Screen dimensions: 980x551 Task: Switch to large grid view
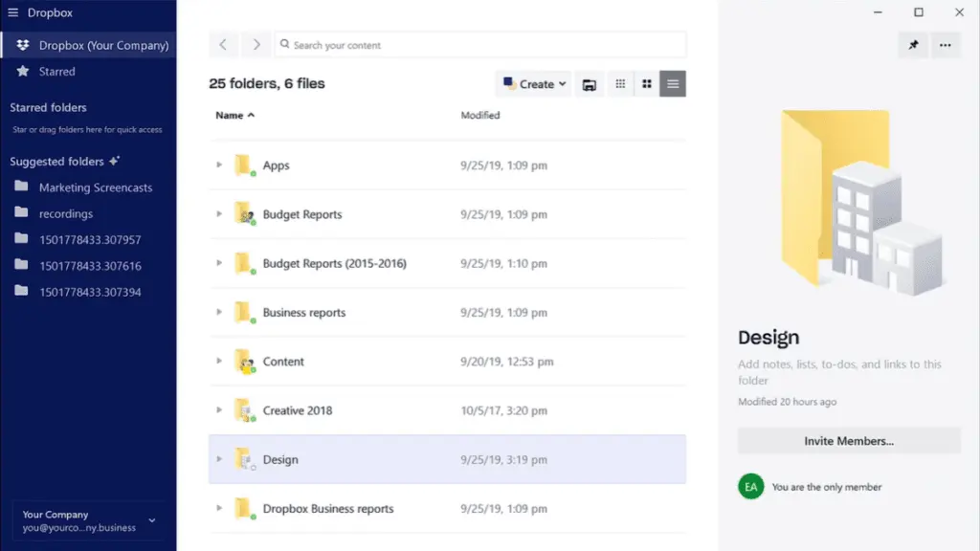point(646,84)
